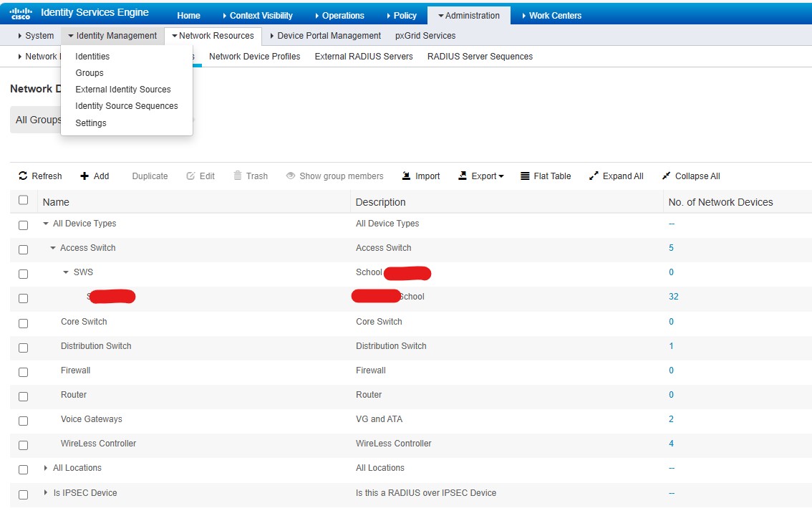Select Groups from Identity Management menu
Viewport: 812px width, 526px height.
coord(89,72)
